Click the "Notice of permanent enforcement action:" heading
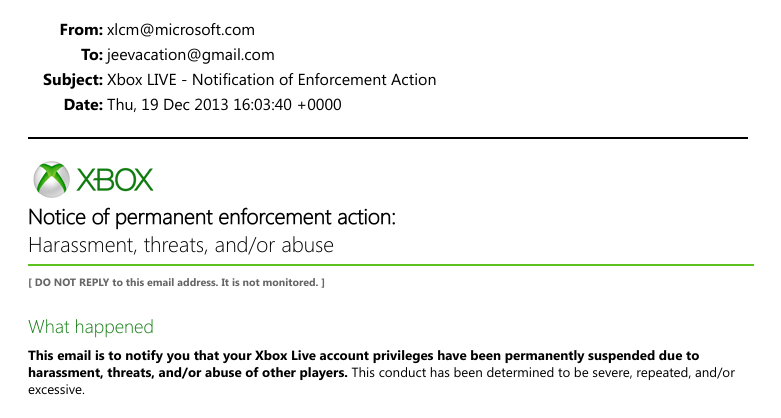Screen dimensions: 781x418 click(212, 218)
